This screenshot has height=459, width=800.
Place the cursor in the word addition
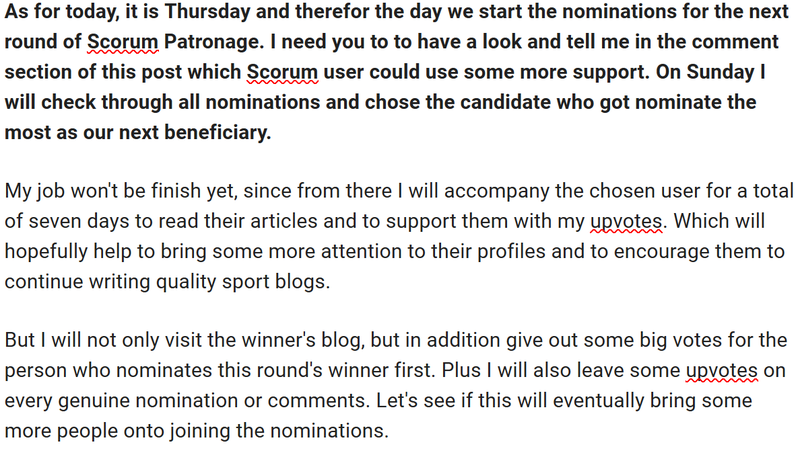click(463, 341)
